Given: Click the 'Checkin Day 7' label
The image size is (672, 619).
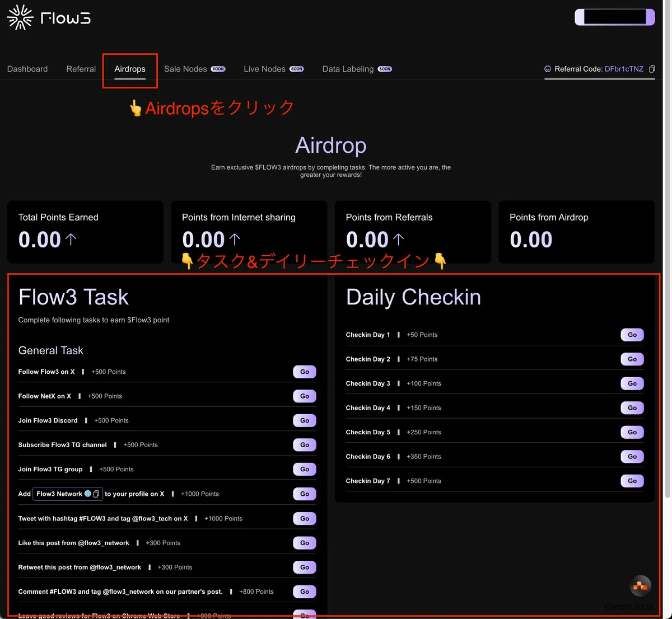Looking at the screenshot, I should tap(368, 481).
